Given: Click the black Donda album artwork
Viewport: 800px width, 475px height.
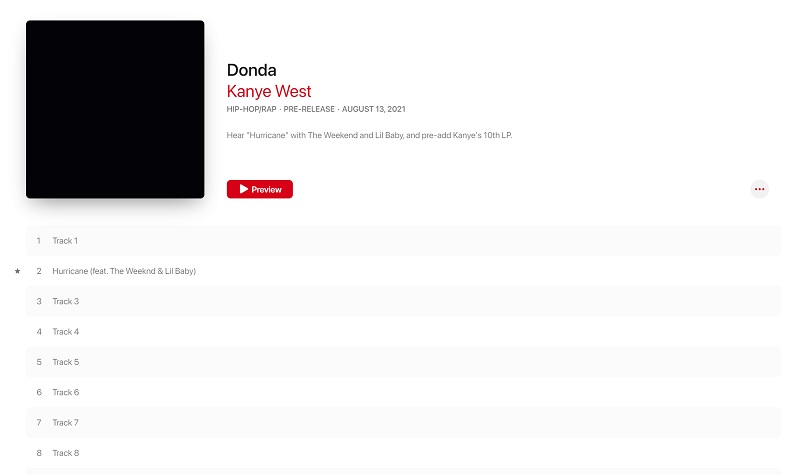Looking at the screenshot, I should click(115, 109).
